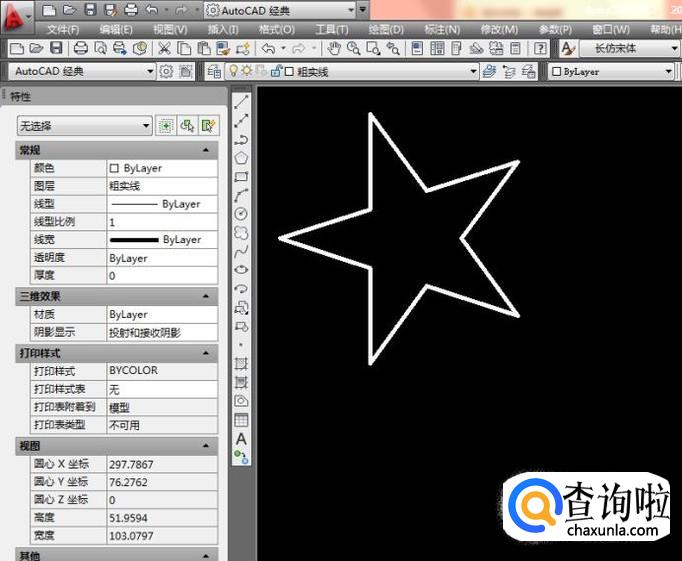Screen dimensions: 682x561
Task: Click Plot Preview in standard toolbar
Action: pyautogui.click(x=100, y=48)
